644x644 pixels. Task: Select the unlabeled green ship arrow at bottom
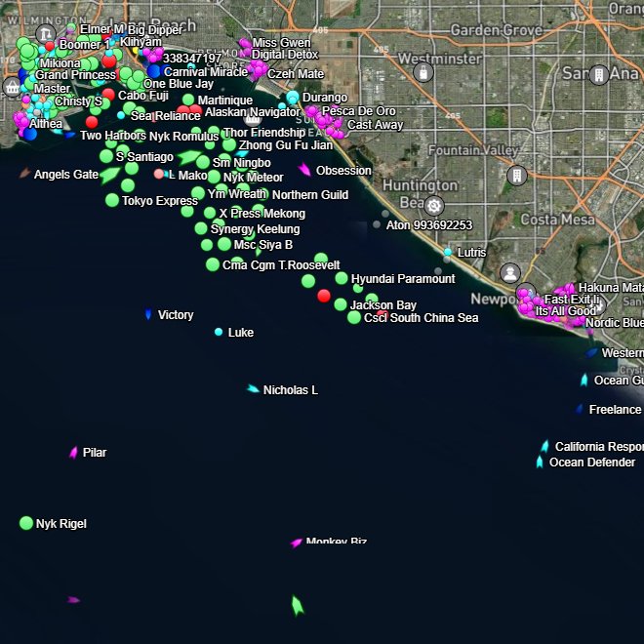(x=298, y=605)
